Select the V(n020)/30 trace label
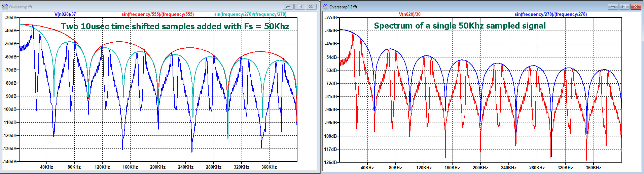644x174 pixels. pos(410,14)
